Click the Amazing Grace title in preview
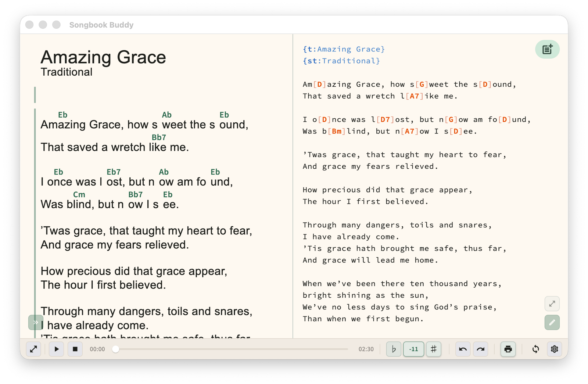This screenshot has width=588, height=384. tap(103, 57)
